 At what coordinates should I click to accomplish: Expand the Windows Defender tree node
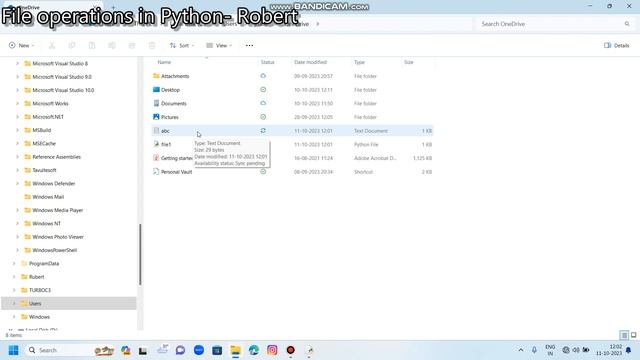pyautogui.click(x=17, y=184)
